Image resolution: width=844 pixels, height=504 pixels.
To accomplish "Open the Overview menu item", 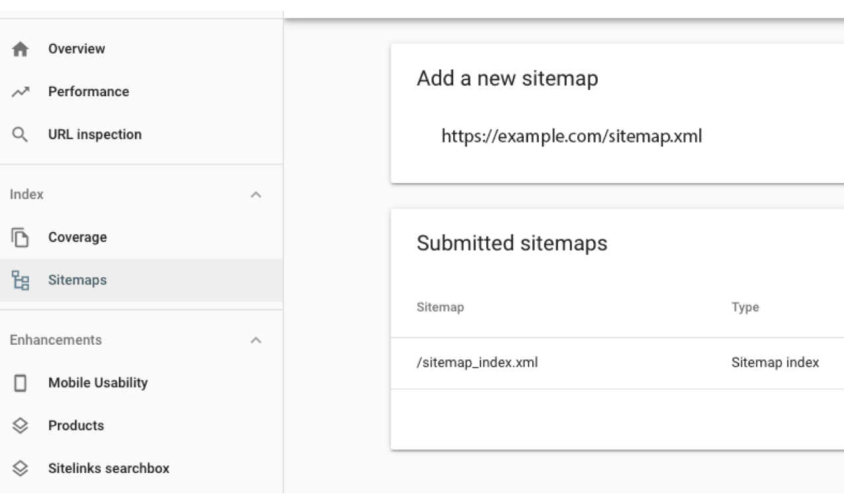I will [x=141, y=49].
